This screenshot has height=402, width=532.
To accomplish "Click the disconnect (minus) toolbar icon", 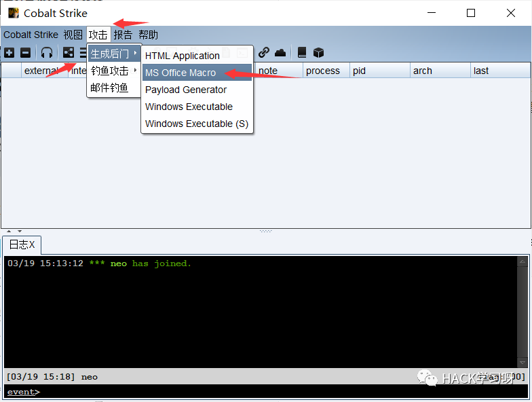I will [x=26, y=53].
